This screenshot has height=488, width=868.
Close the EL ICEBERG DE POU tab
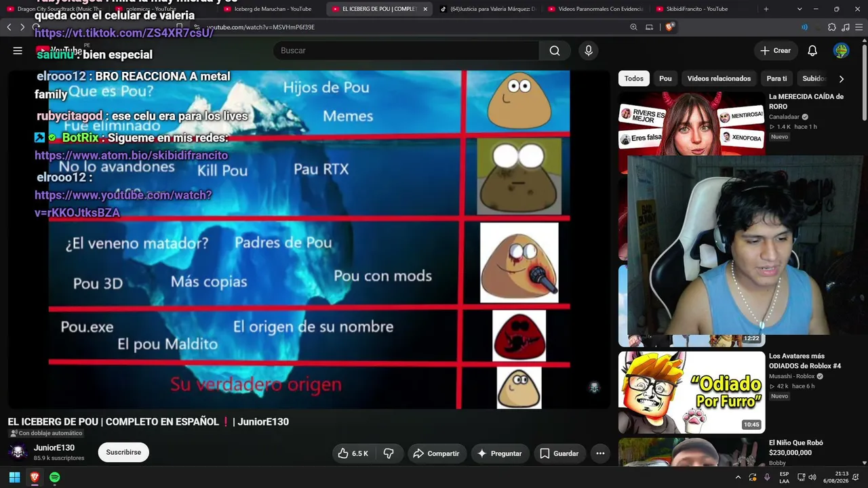[425, 9]
